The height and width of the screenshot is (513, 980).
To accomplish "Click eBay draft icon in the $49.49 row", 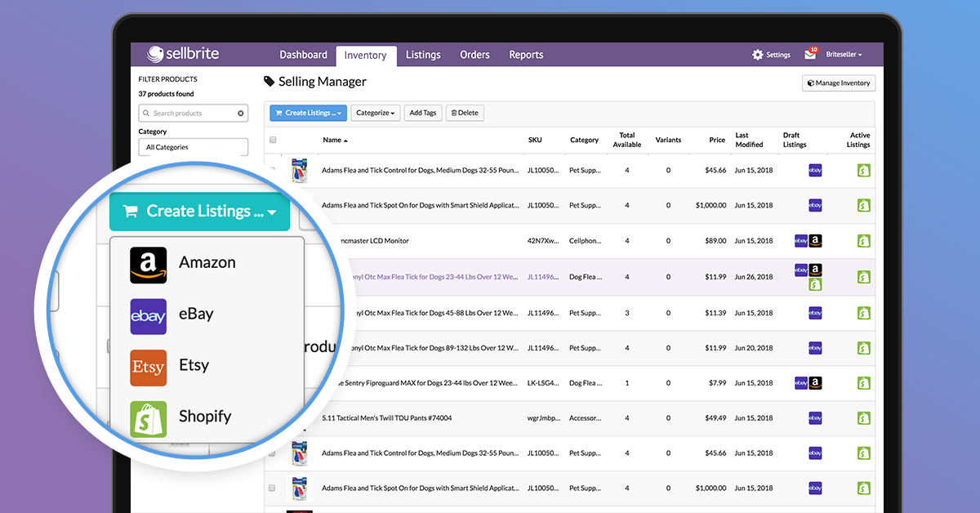I will (x=815, y=417).
